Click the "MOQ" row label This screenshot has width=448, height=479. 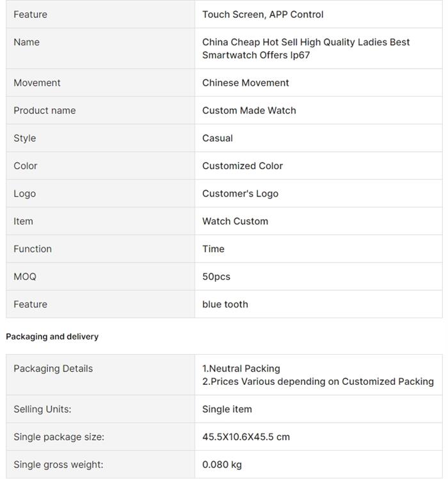[25, 277]
